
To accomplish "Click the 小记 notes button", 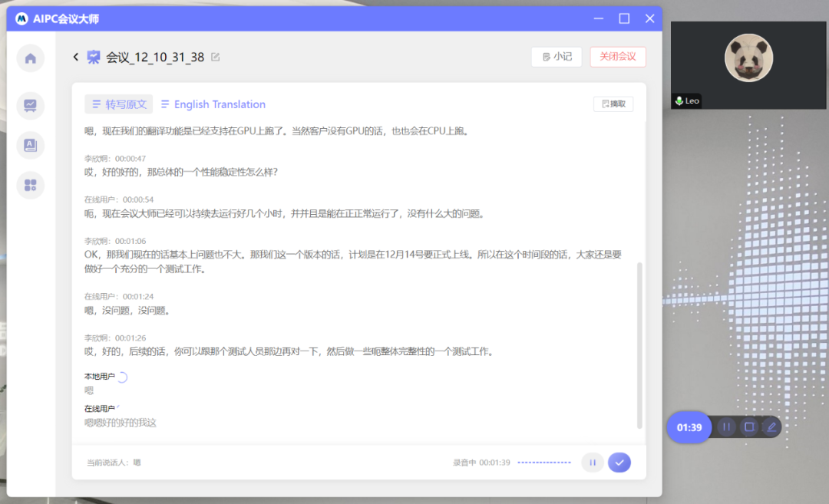I will (557, 57).
